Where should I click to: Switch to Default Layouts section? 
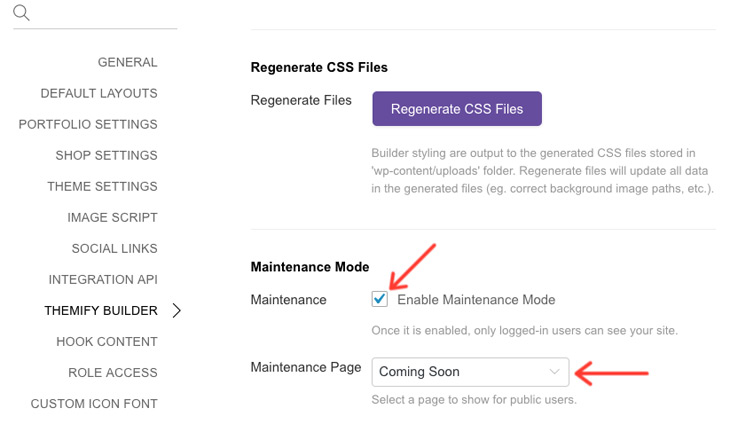pyautogui.click(x=99, y=94)
